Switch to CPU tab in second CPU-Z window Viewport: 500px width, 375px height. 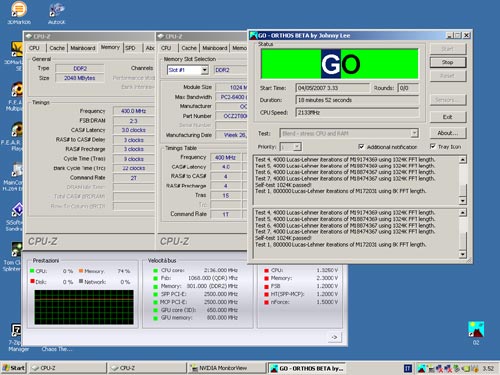point(166,48)
